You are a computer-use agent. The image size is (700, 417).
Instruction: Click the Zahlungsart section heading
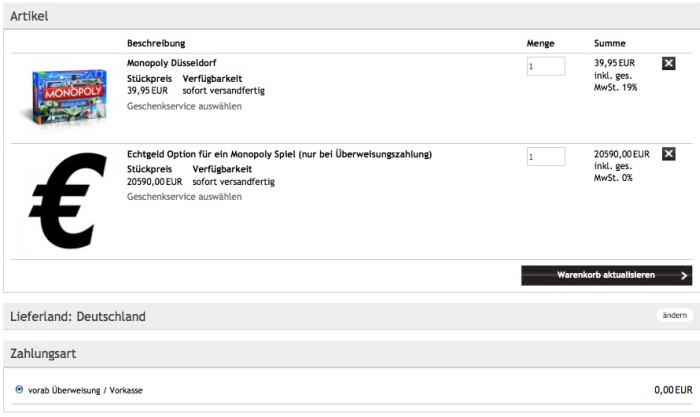(43, 354)
